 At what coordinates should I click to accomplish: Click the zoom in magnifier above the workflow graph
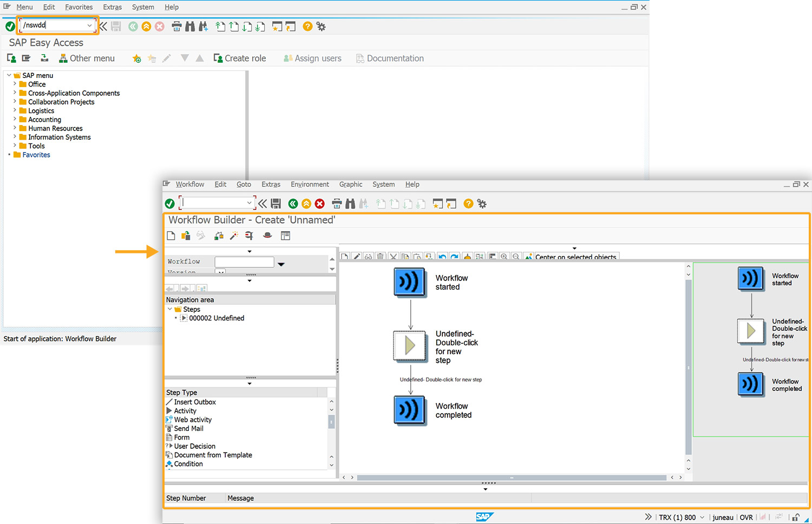pos(504,257)
